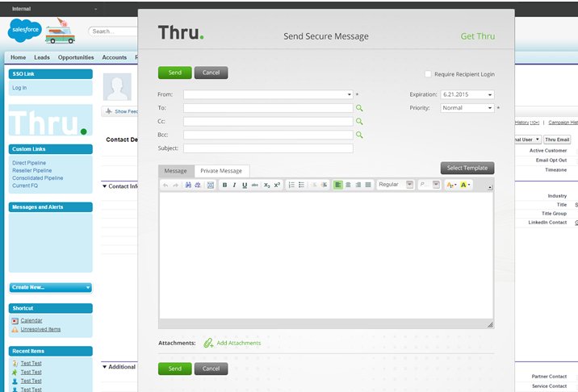The width and height of the screenshot is (578, 392).
Task: Click the undo icon in editor toolbar
Action: (x=165, y=185)
